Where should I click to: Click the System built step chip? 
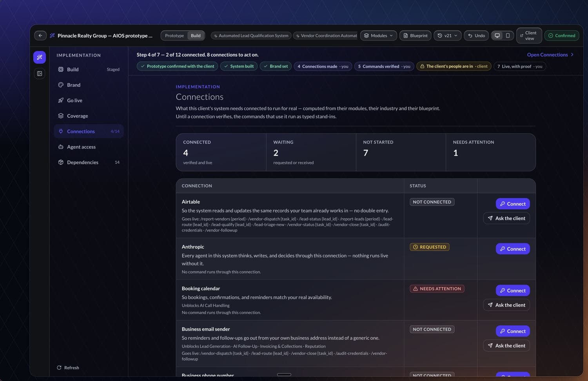click(239, 66)
